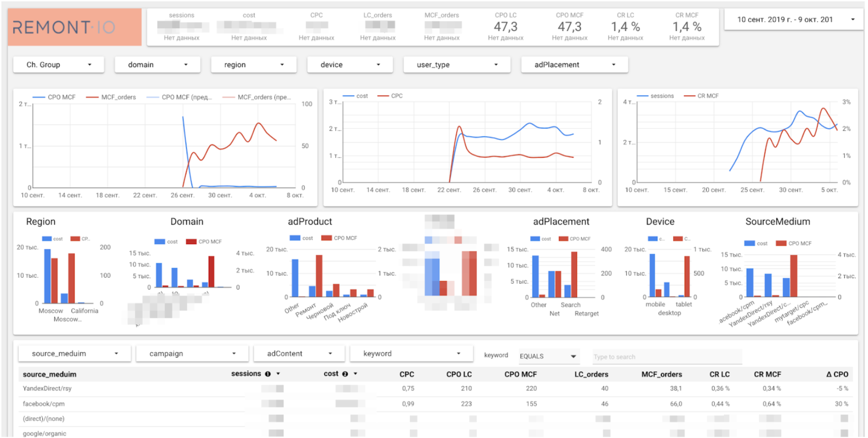Expand the user_type filter dropdown
The image size is (868, 438).
457,65
